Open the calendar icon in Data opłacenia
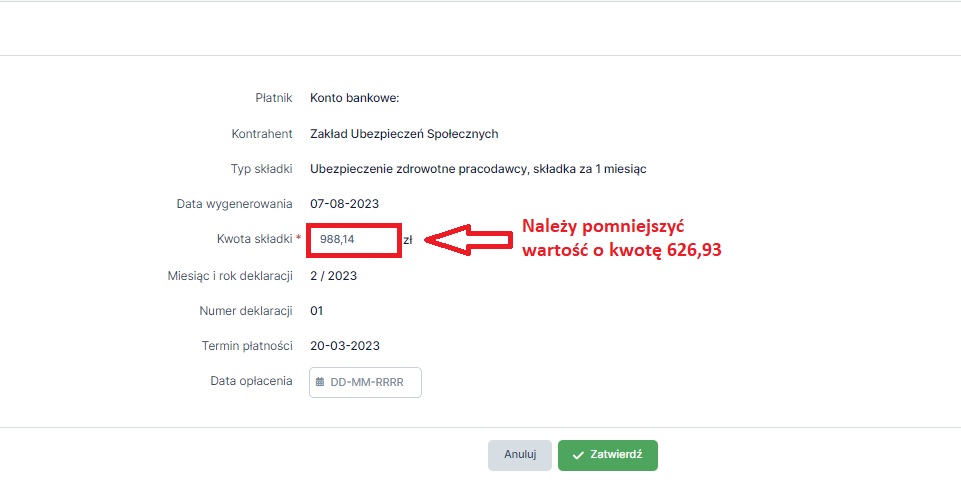Image resolution: width=961 pixels, height=483 pixels. (x=320, y=382)
